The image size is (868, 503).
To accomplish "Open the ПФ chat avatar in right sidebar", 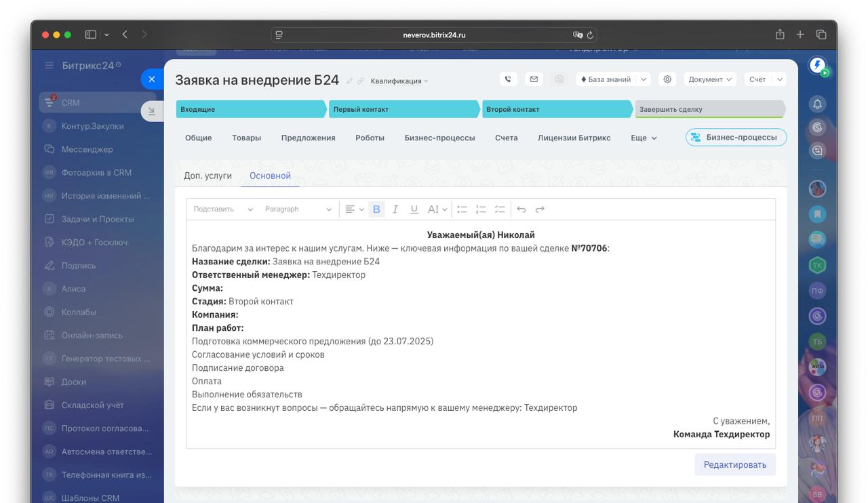I will click(817, 291).
